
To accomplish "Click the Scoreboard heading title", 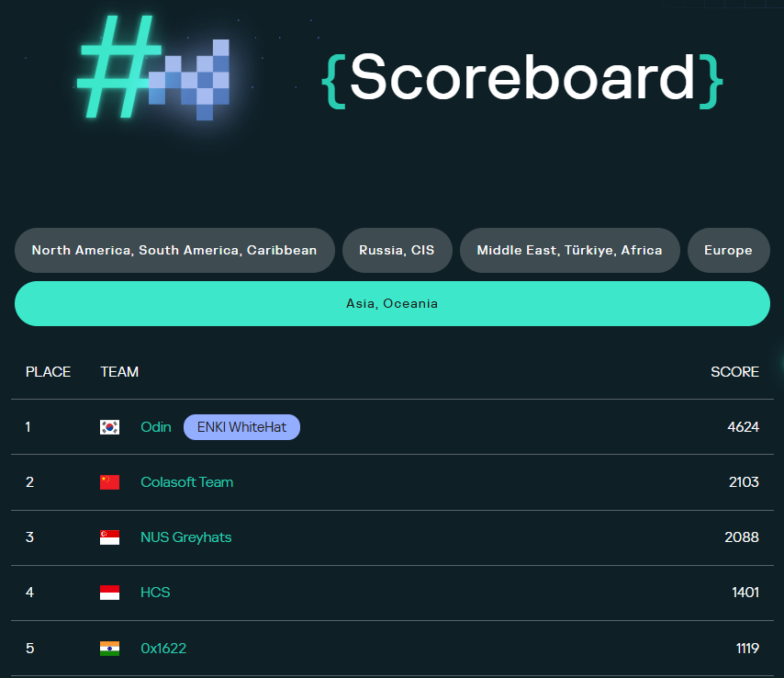I will 522,78.
